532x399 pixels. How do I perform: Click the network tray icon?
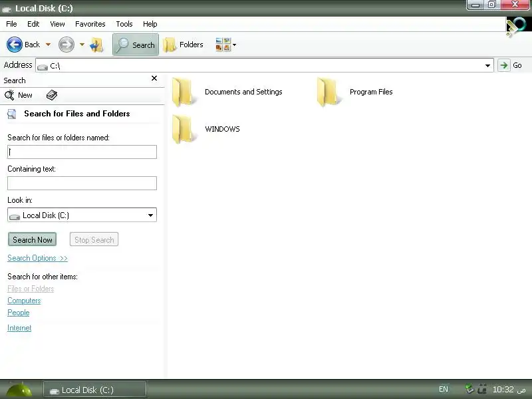(481, 389)
